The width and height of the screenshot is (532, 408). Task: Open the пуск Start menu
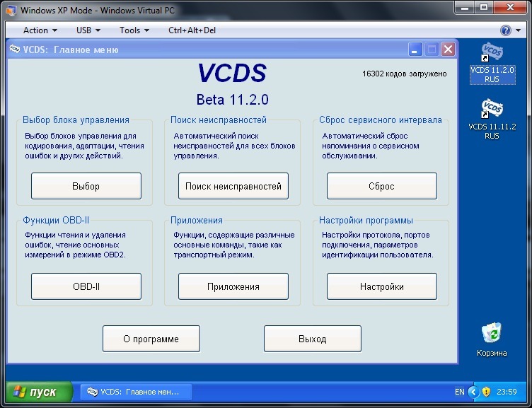point(39,392)
